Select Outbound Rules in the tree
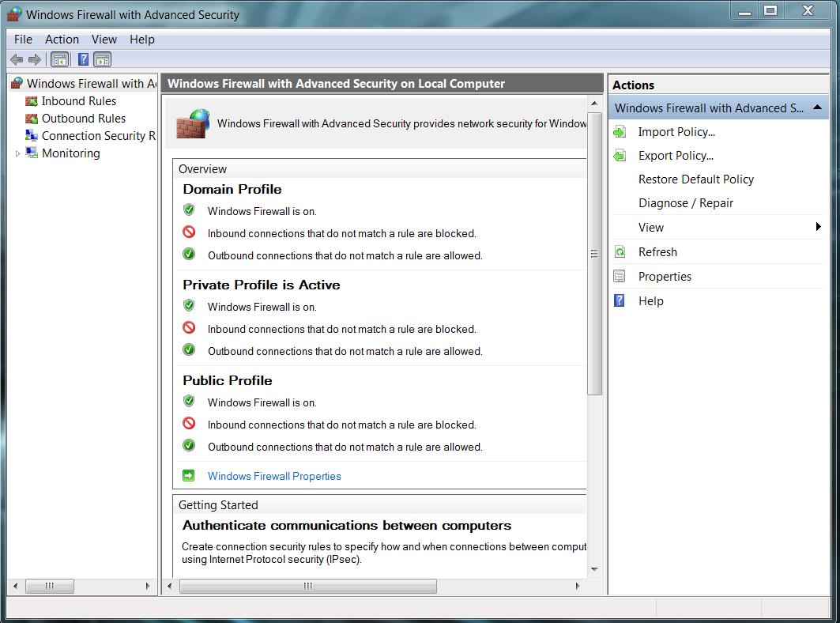The height and width of the screenshot is (623, 840). [x=84, y=119]
